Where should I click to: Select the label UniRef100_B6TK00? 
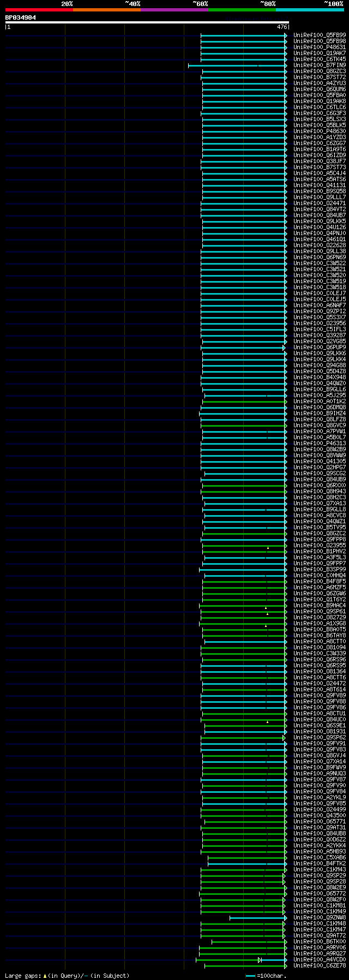pos(320,941)
